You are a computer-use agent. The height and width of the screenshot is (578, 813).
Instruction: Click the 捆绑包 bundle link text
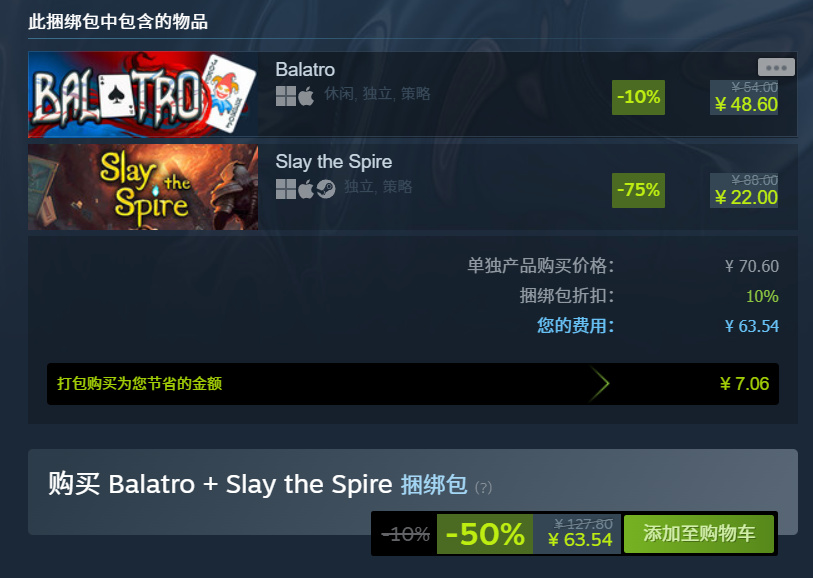[x=433, y=485]
